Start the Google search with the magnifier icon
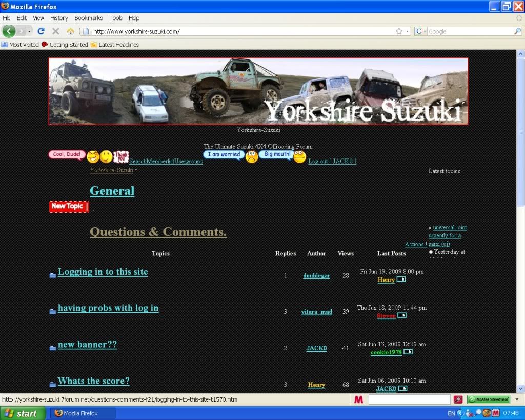The image size is (525, 420). (x=517, y=31)
